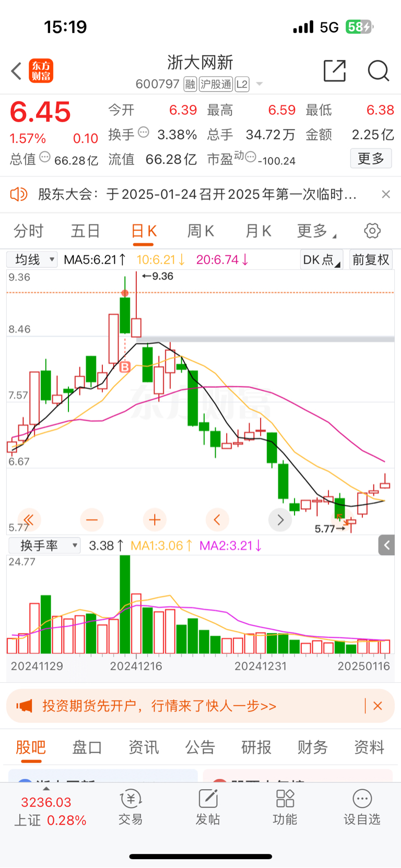This screenshot has height=868, width=401.
Task: Close the futures promotion banner
Action: [x=378, y=706]
